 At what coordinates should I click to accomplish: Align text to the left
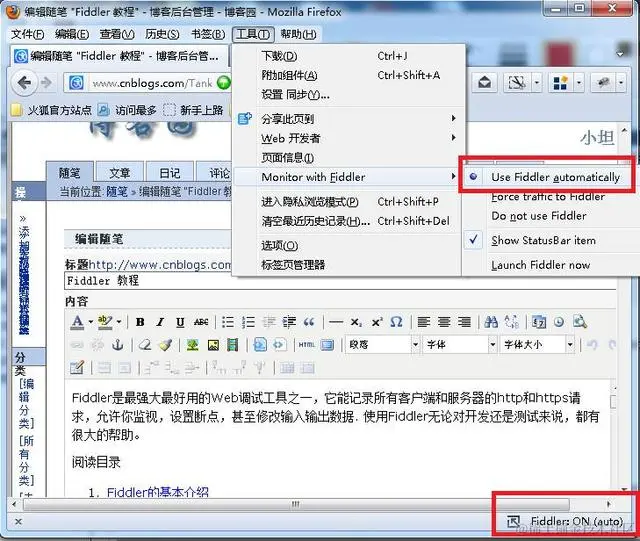click(424, 322)
